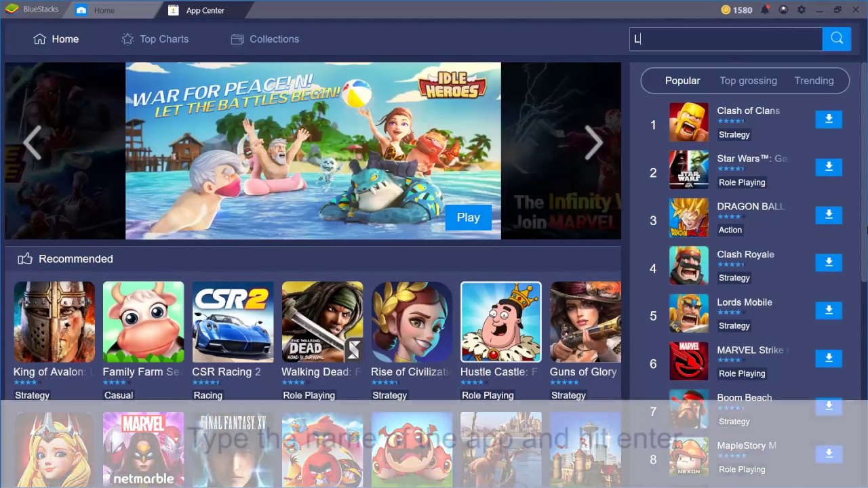Screen dimensions: 868x488
Task: Focus the app search input field
Action: click(726, 39)
